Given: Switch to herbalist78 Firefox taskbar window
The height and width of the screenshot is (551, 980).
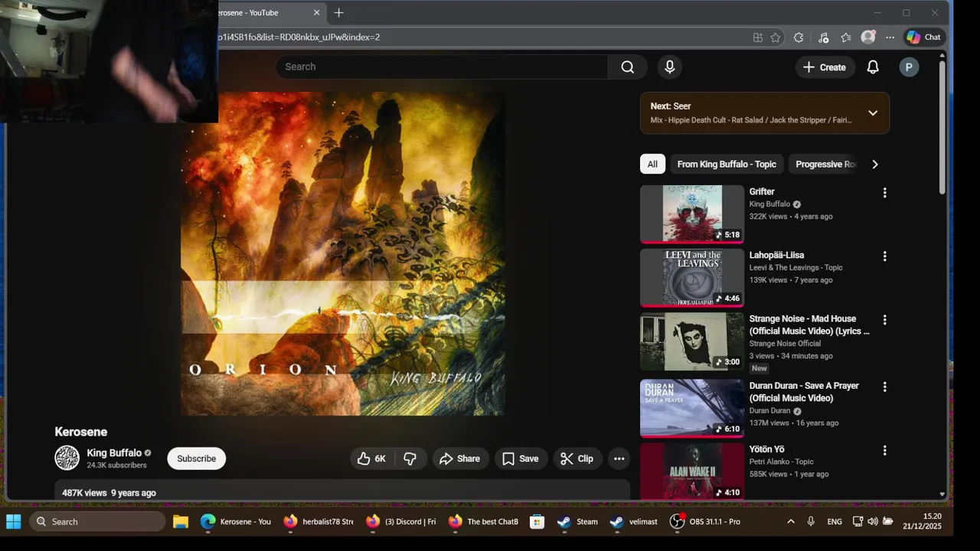Looking at the screenshot, I should [x=318, y=521].
